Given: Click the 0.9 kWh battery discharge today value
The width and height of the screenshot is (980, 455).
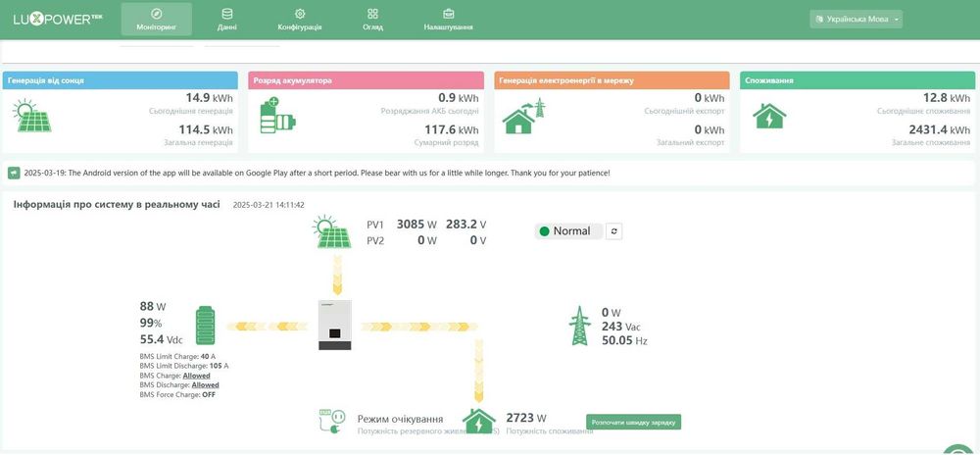Looking at the screenshot, I should 458,98.
